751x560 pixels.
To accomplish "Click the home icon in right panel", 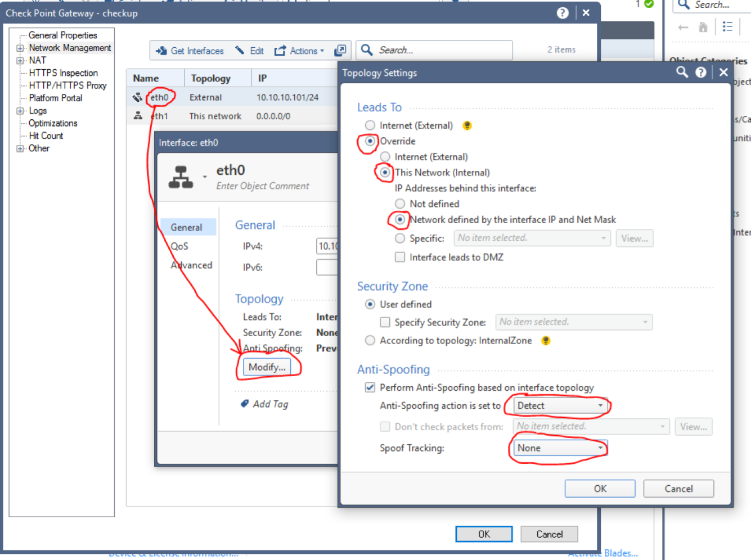I will pos(703,27).
